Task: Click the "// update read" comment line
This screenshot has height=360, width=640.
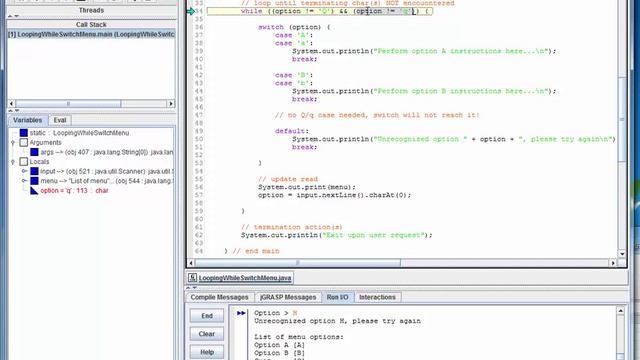Action: (288, 179)
